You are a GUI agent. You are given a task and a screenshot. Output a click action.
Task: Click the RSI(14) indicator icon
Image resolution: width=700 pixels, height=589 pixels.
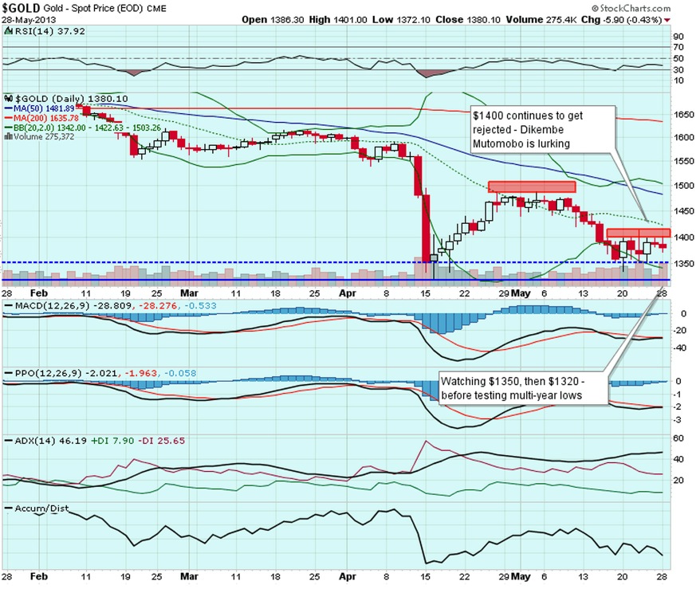pos(8,32)
